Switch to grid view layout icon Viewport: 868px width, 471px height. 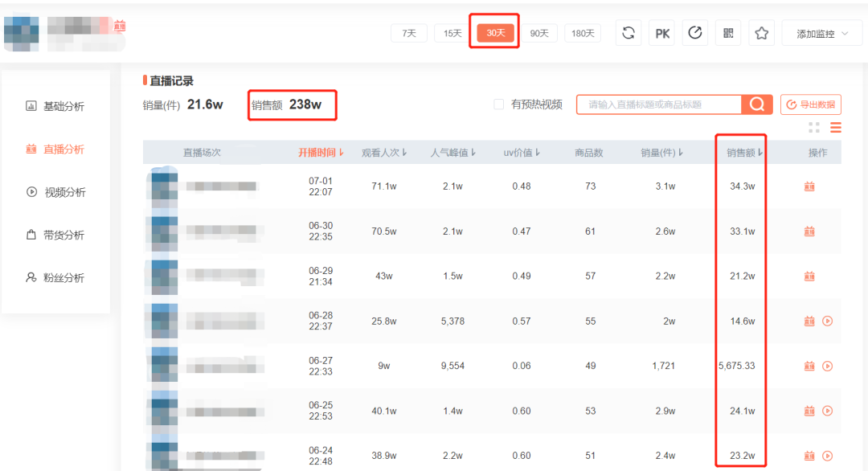814,128
